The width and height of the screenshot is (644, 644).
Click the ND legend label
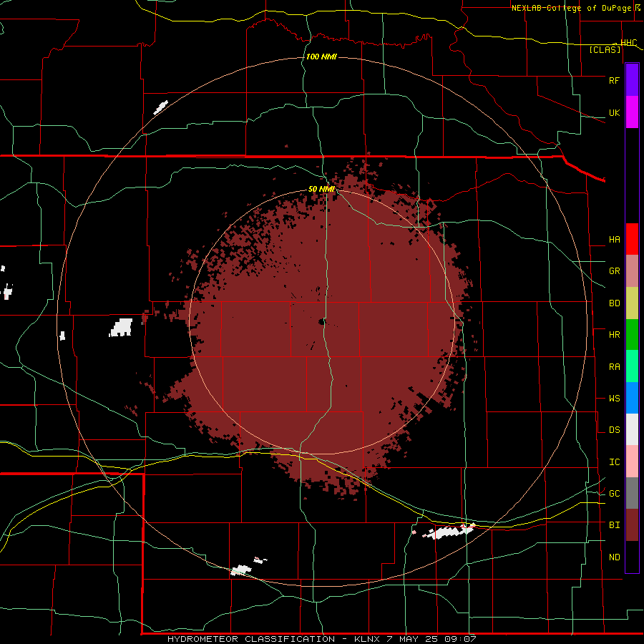click(614, 557)
